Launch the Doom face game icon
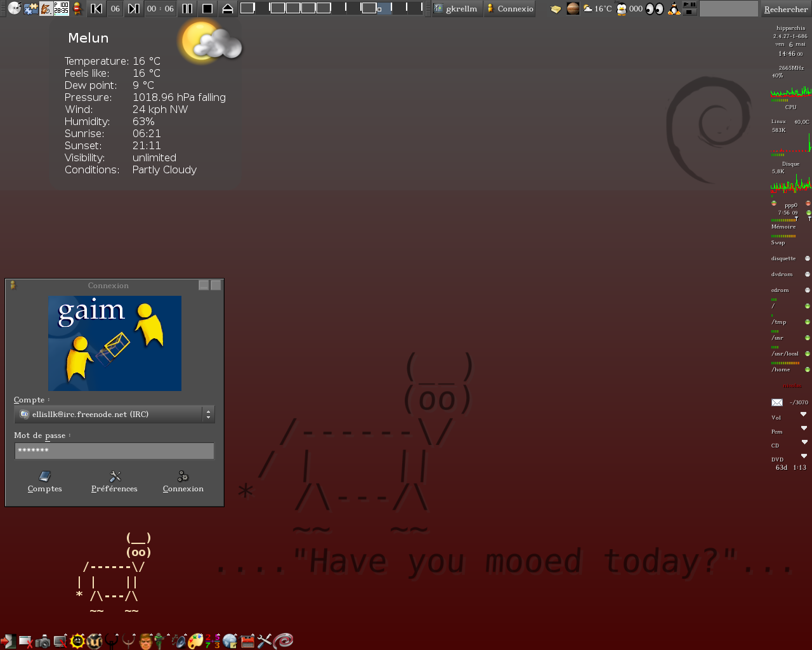This screenshot has height=650, width=812. coord(146,641)
